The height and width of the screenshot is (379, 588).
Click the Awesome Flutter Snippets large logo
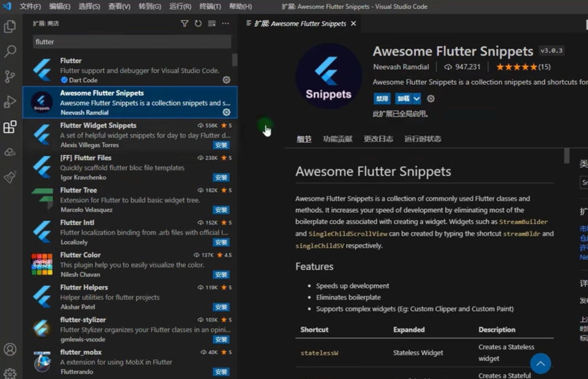tap(328, 76)
